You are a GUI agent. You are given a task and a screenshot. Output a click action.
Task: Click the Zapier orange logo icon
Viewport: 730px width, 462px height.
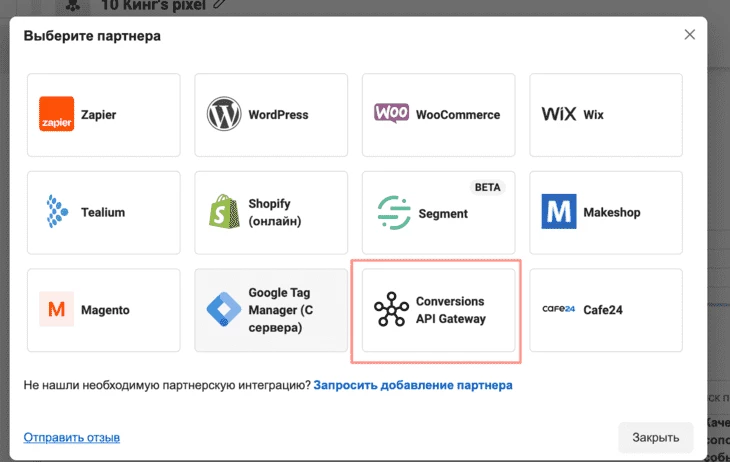56,114
